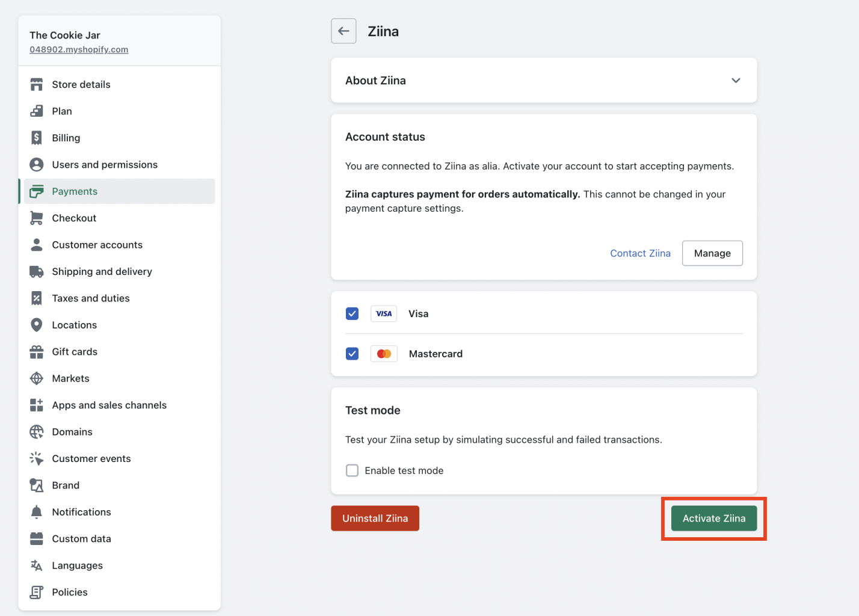Open Notifications settings
Screen dimensions: 859x616
(119, 512)
